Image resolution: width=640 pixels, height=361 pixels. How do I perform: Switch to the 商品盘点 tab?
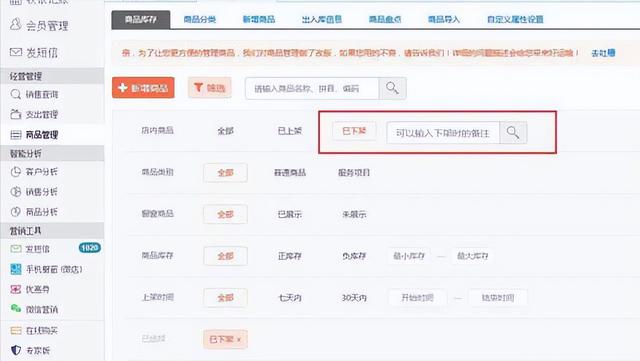point(384,19)
